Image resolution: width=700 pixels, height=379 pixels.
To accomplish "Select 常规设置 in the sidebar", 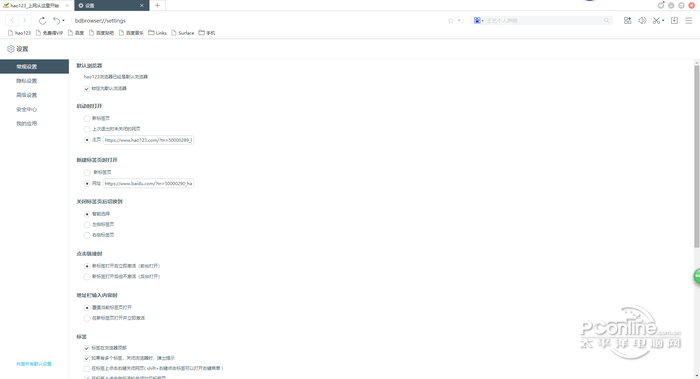I will (34, 66).
